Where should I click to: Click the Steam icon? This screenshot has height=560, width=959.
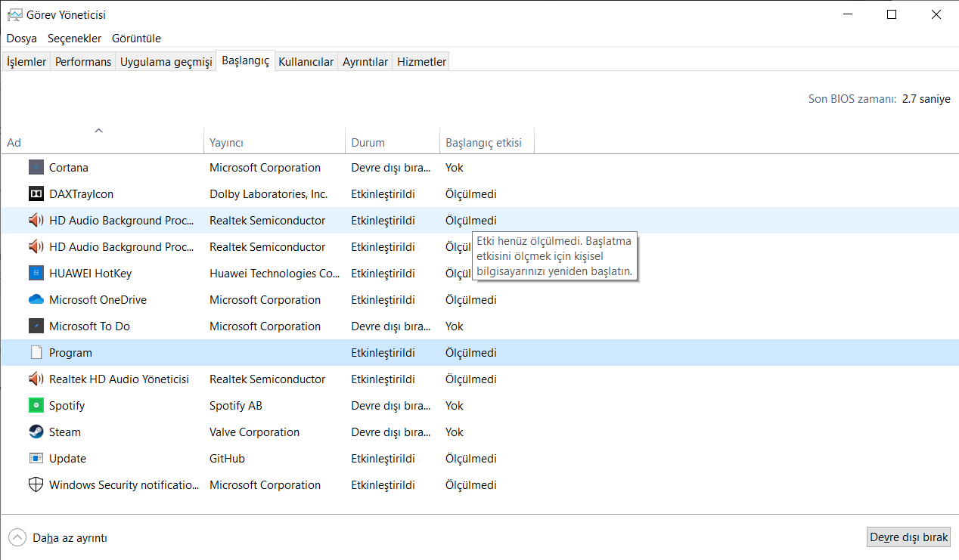coord(36,432)
